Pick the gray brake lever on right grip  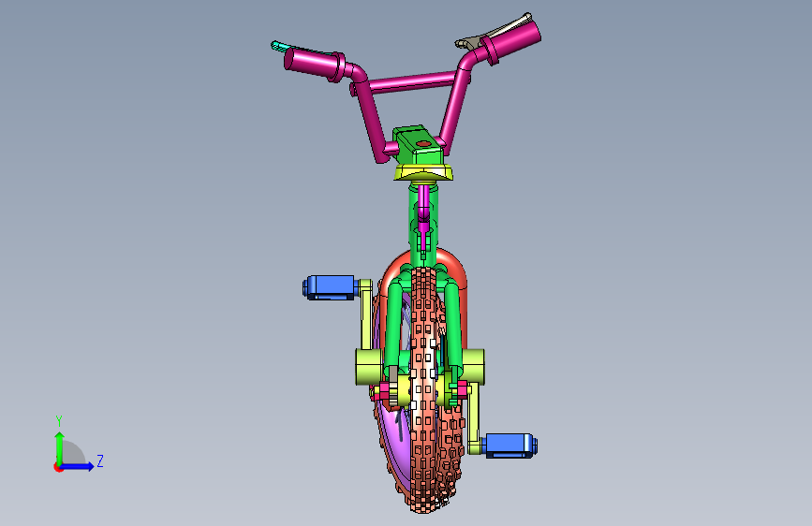pyautogui.click(x=492, y=32)
